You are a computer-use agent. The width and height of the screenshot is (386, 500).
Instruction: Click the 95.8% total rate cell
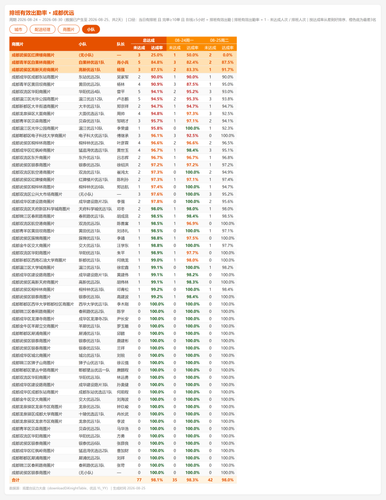click(x=157, y=128)
